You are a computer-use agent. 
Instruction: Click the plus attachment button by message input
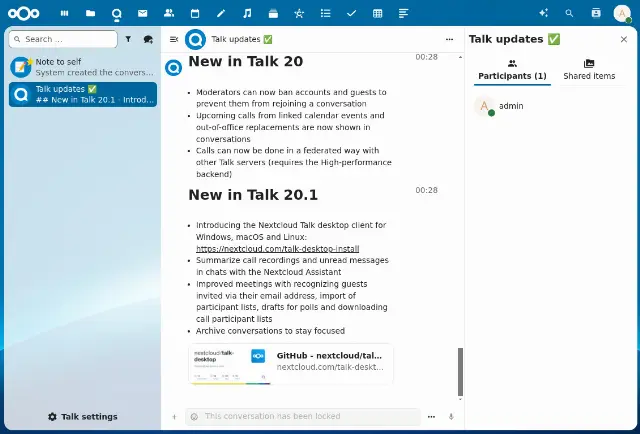pos(174,416)
